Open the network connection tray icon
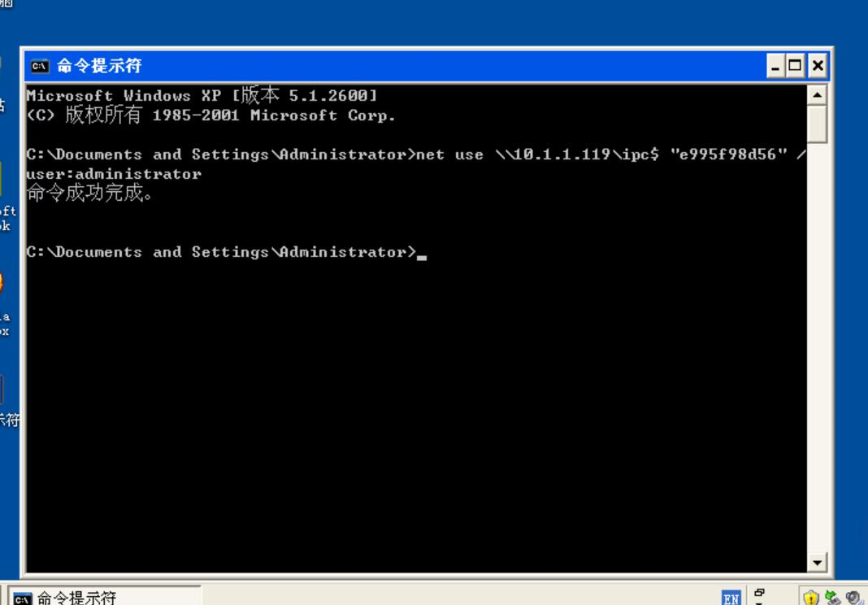Viewport: 868px width, 605px height. click(x=832, y=597)
